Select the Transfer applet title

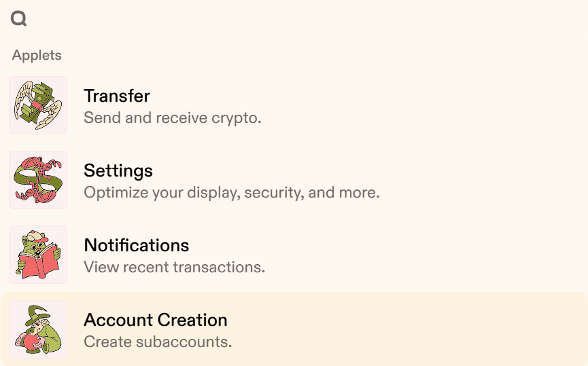pyautogui.click(x=117, y=96)
